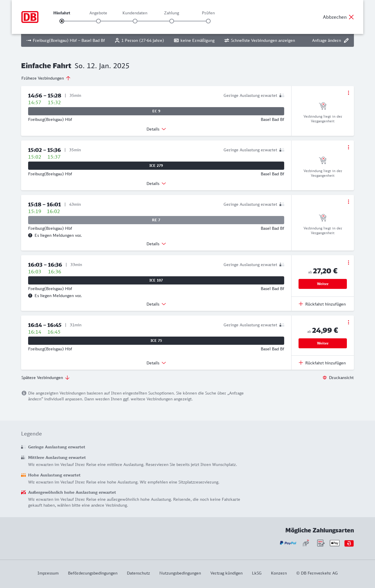Open the Datenschutz footer link
375x588 pixels.
pos(138,573)
